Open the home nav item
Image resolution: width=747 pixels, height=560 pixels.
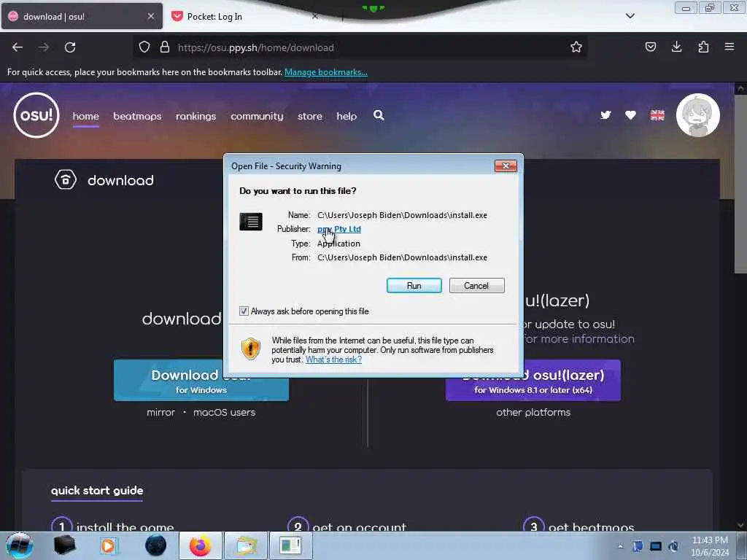click(86, 116)
